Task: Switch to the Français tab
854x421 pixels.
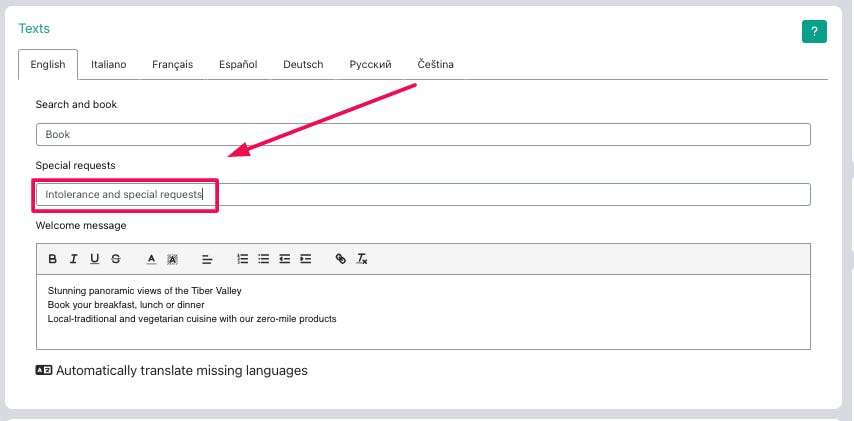Action: tap(173, 65)
